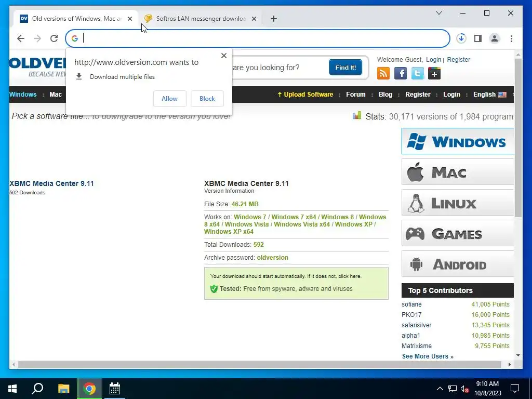Open XBMC Media Center 9.11 link

click(51, 183)
